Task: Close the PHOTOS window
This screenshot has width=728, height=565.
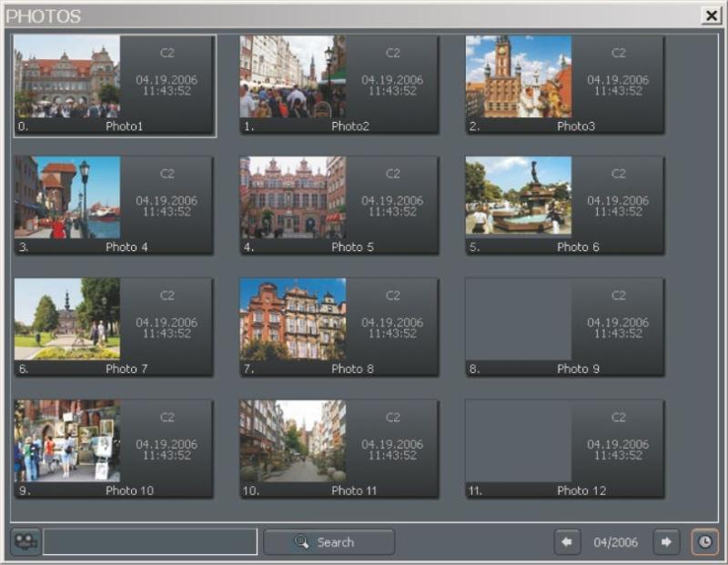Action: [x=711, y=15]
